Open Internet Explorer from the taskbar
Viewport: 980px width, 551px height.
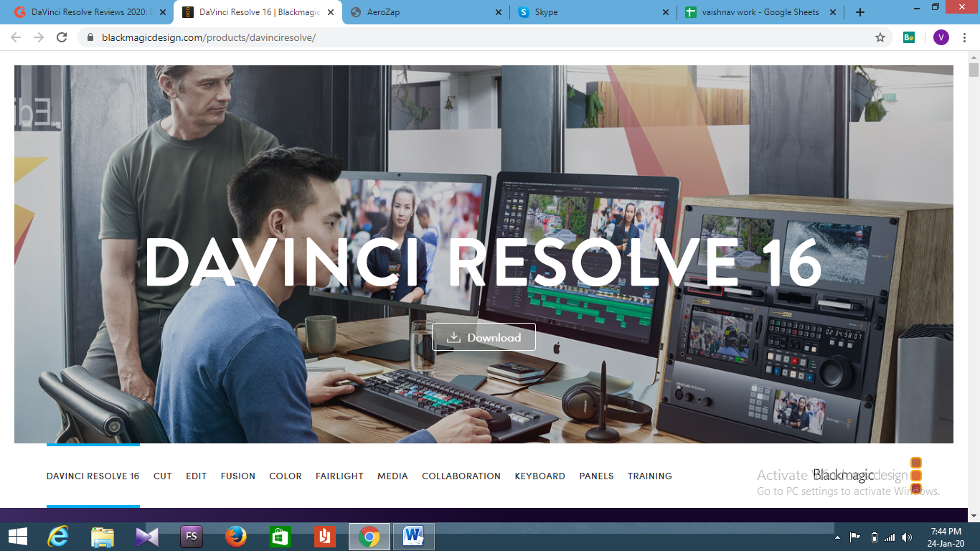58,537
